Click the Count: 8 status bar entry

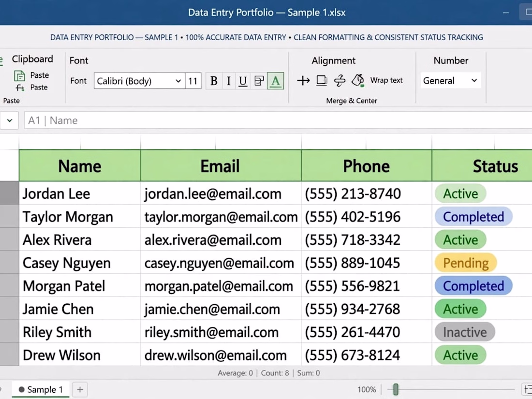[x=275, y=373]
